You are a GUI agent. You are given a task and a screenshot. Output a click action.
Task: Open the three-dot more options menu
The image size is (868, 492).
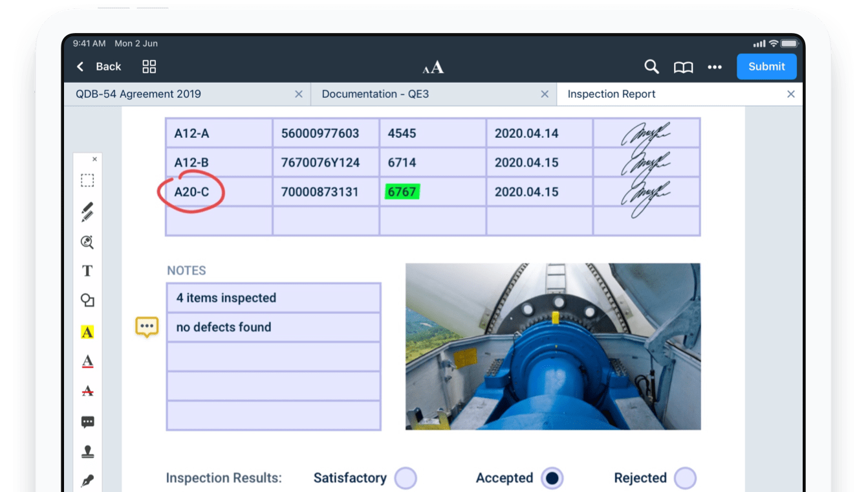(715, 67)
